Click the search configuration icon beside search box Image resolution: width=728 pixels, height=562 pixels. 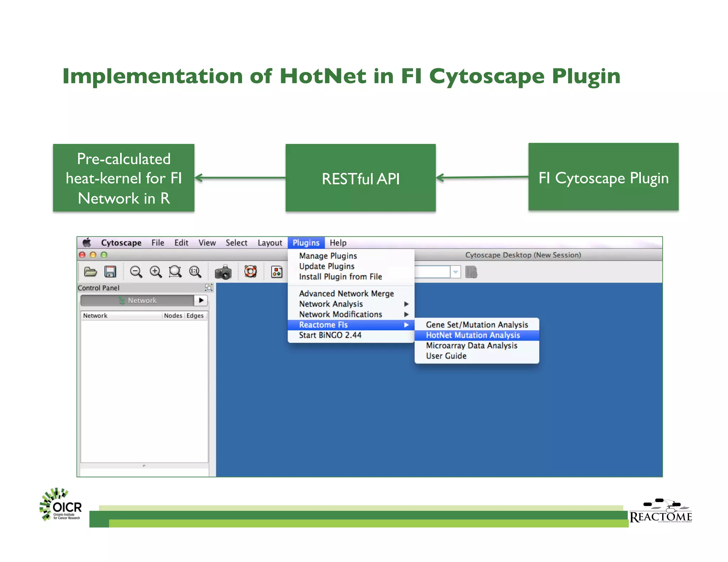471,272
